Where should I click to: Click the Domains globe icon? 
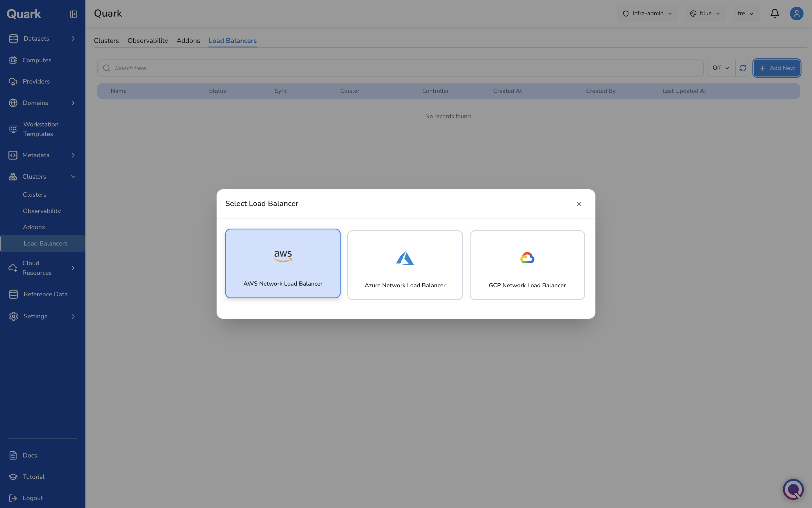(x=13, y=103)
